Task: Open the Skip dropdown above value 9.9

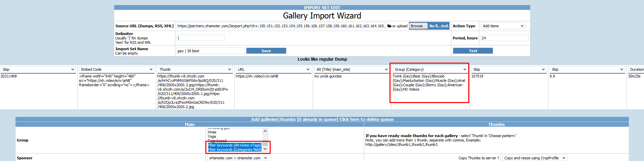Action: pyautogui.click(x=587, y=69)
